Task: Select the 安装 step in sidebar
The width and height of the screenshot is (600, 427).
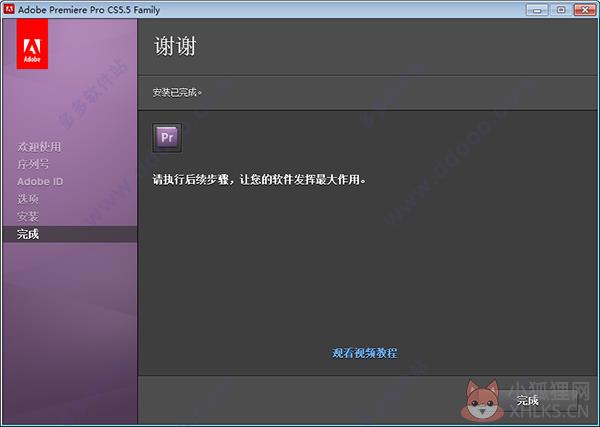Action: (x=28, y=217)
